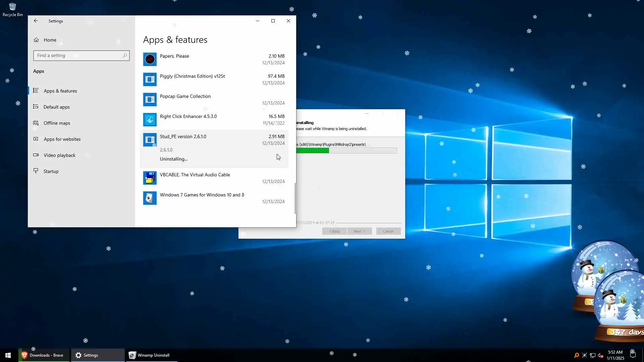The width and height of the screenshot is (644, 362).
Task: Open the Default apps section
Action: pos(56,107)
